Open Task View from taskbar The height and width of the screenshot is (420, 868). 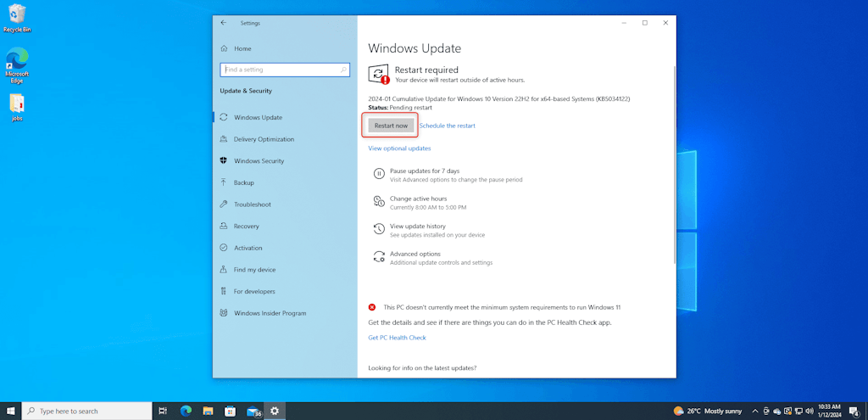163,412
